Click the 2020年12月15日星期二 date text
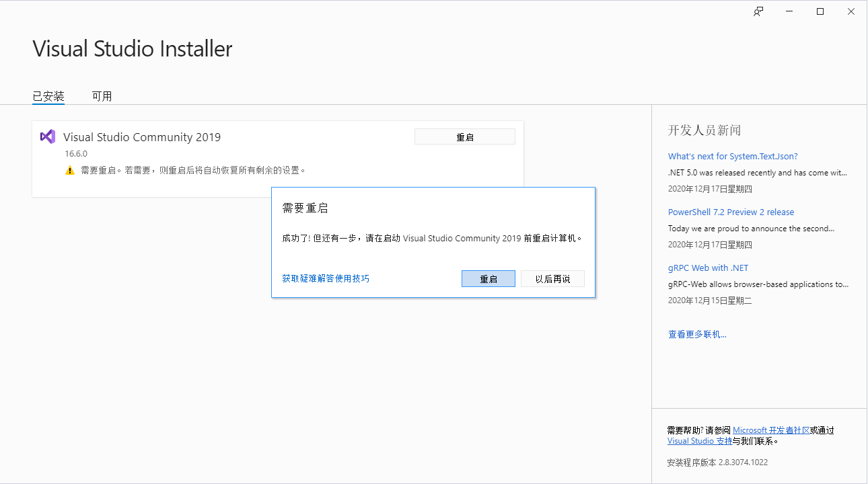This screenshot has height=484, width=868. click(x=710, y=300)
